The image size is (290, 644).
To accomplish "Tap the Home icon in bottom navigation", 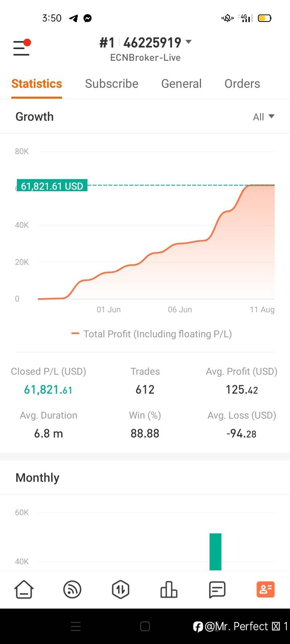I will 24,590.
